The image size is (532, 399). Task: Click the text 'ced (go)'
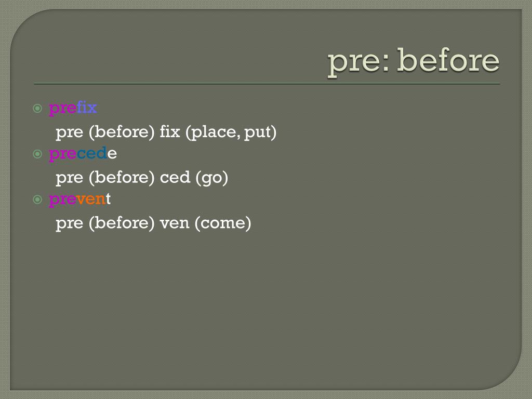pos(194,178)
